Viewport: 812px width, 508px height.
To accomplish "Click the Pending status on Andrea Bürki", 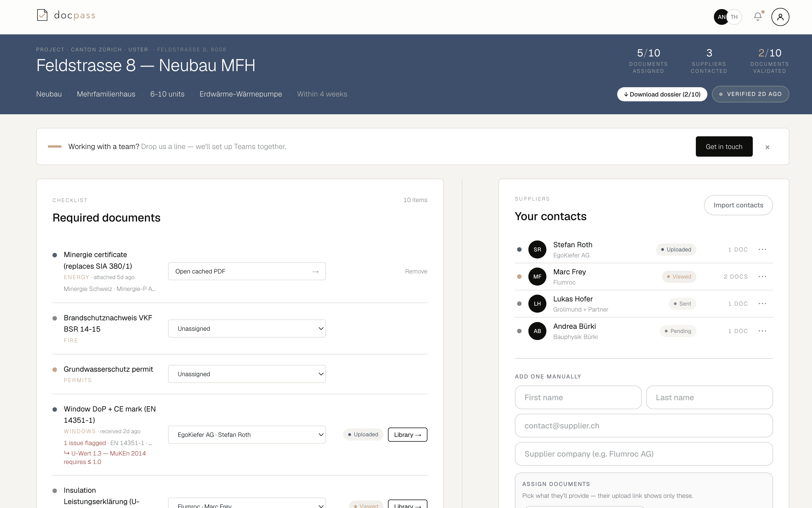I will point(678,331).
